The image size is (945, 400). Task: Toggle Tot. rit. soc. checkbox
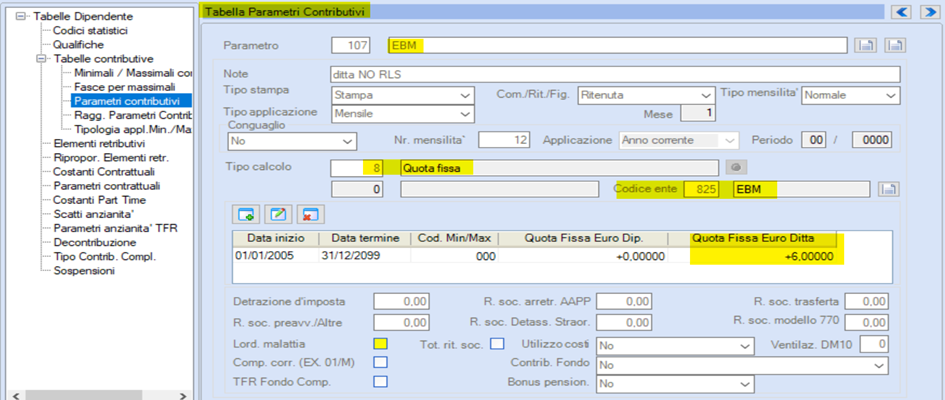(x=497, y=344)
